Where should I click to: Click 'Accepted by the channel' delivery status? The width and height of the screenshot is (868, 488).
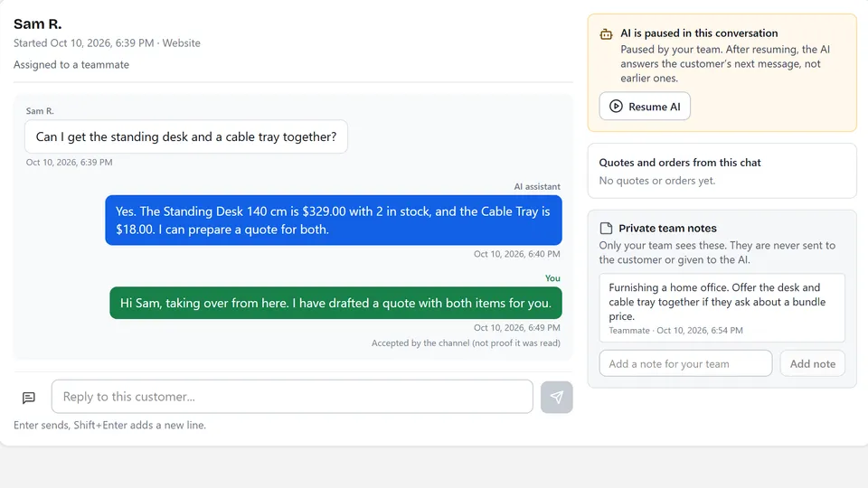pos(466,343)
